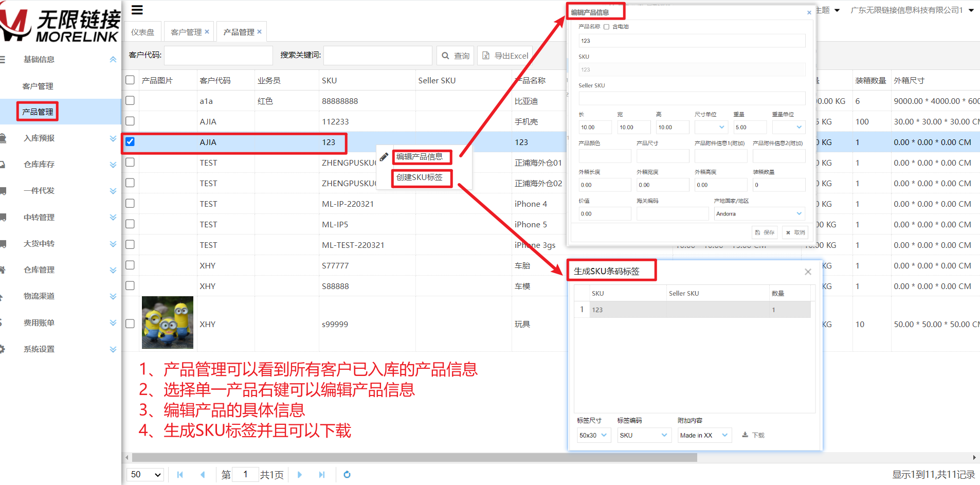The image size is (980, 485).
Task: Click the 客户代码 search input
Action: [x=218, y=56]
